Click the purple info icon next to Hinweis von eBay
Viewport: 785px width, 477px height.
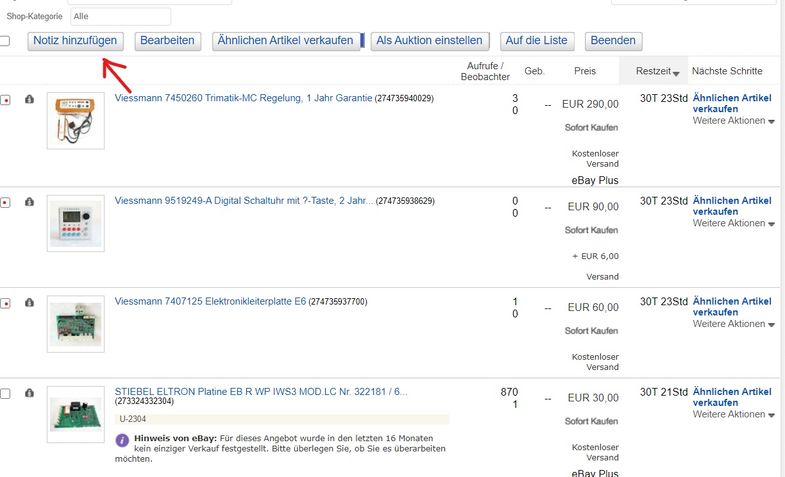point(123,440)
